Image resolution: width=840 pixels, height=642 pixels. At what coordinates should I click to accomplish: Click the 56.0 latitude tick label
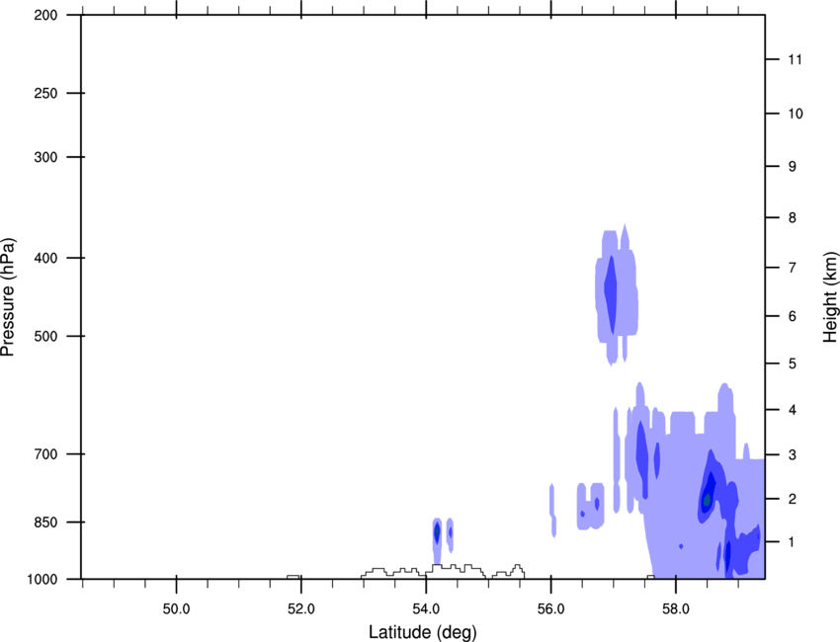pos(551,609)
